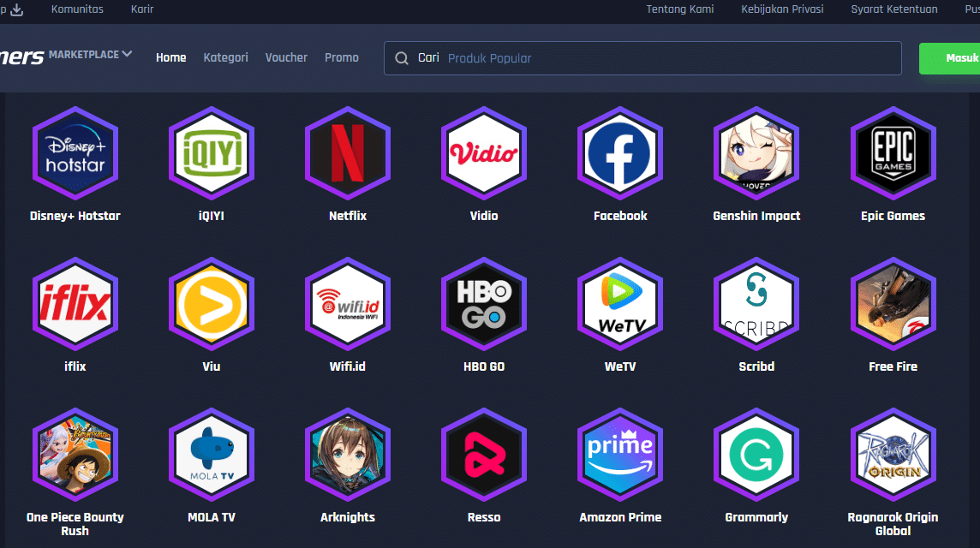Image resolution: width=980 pixels, height=548 pixels.
Task: Click the MOLA TV text label
Action: coord(212,517)
